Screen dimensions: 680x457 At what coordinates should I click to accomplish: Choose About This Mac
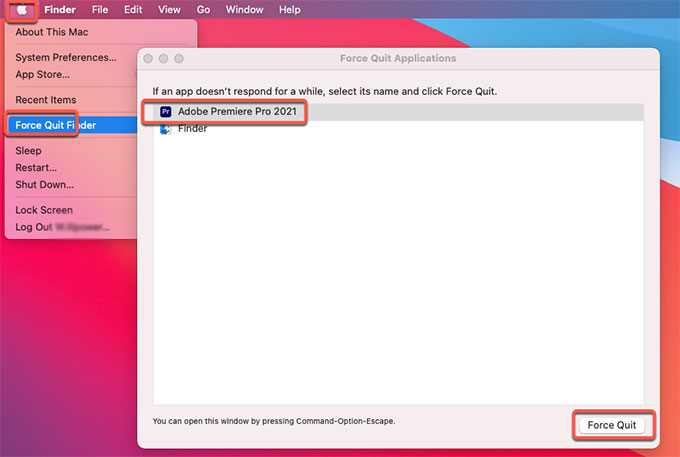coord(50,33)
